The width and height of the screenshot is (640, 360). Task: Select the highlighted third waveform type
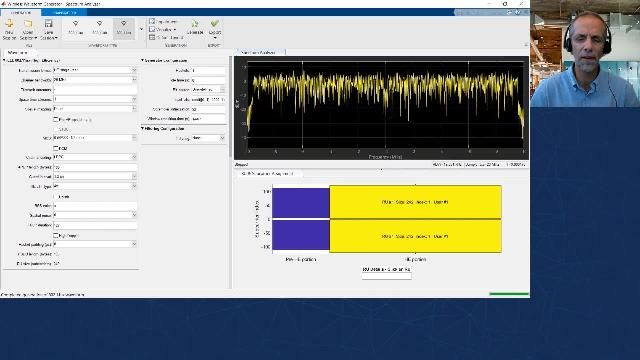point(124,28)
